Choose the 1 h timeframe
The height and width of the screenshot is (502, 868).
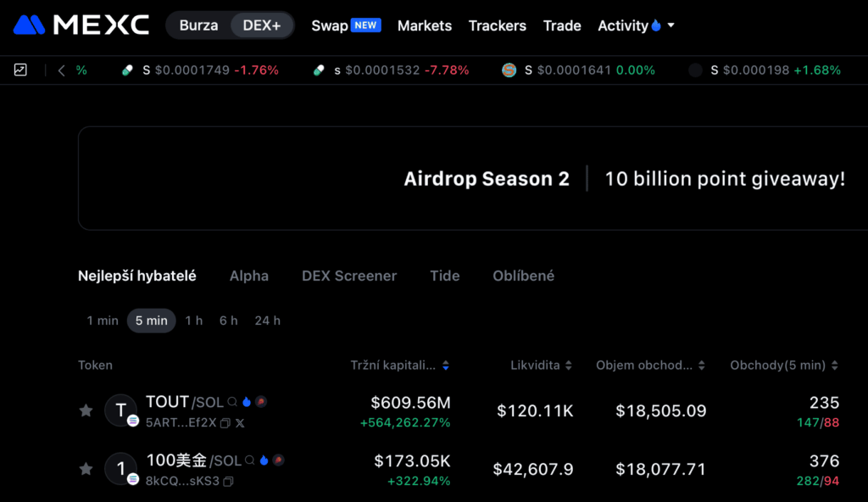tap(194, 321)
